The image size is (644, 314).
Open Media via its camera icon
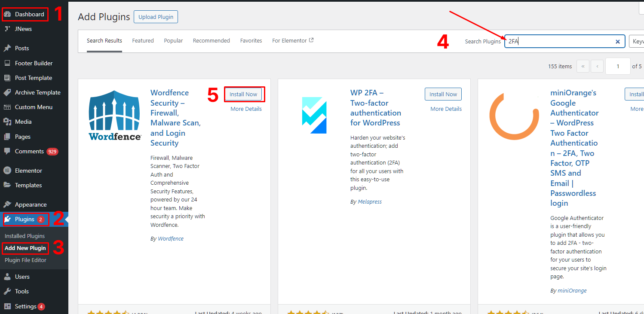coord(9,122)
